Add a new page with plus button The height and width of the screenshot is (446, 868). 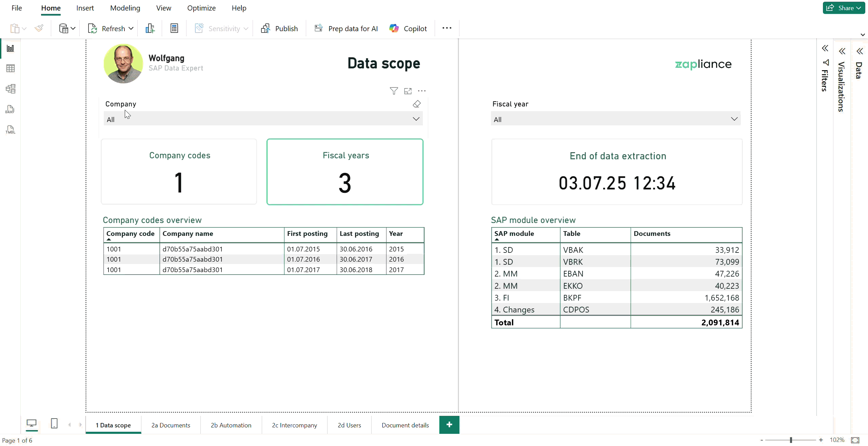tap(449, 425)
